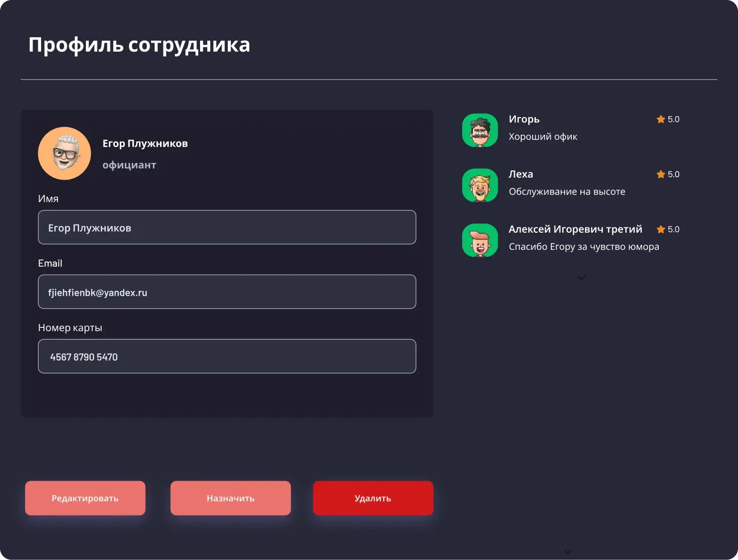Select review 'Спасибо Егору за чувство юмора'

click(584, 247)
